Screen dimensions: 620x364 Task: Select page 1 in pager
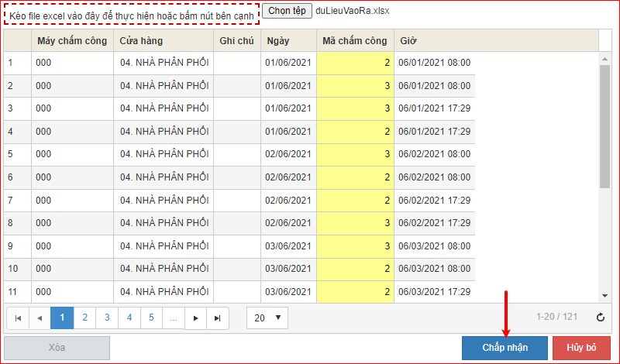pyautogui.click(x=62, y=318)
